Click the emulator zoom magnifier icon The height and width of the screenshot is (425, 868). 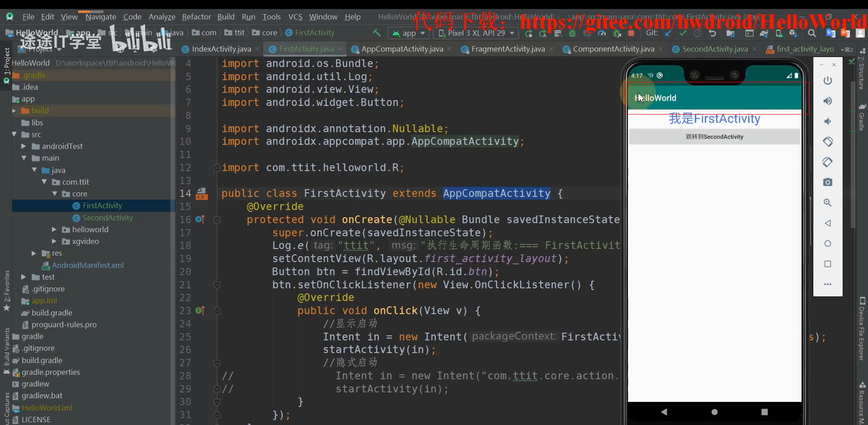(x=827, y=203)
